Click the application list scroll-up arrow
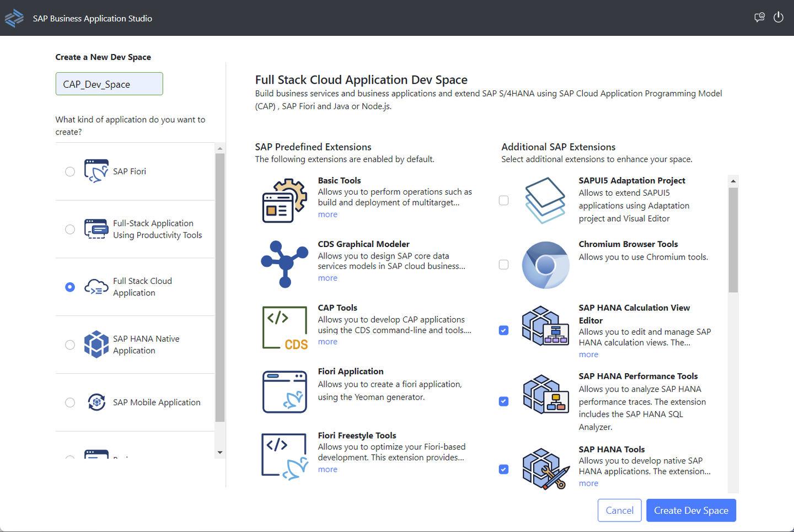This screenshot has height=532, width=794. 220,148
